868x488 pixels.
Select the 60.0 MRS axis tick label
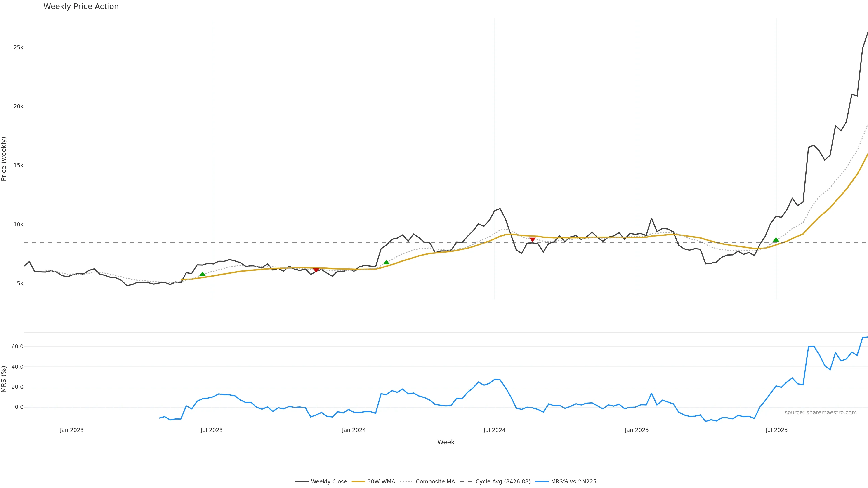[x=17, y=347]
